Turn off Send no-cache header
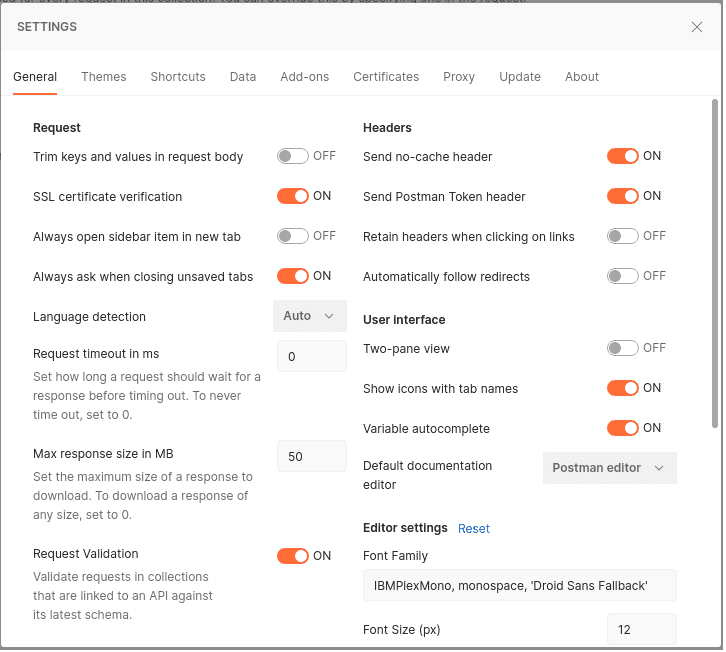Screen dimensions: 726x652 (x=623, y=156)
